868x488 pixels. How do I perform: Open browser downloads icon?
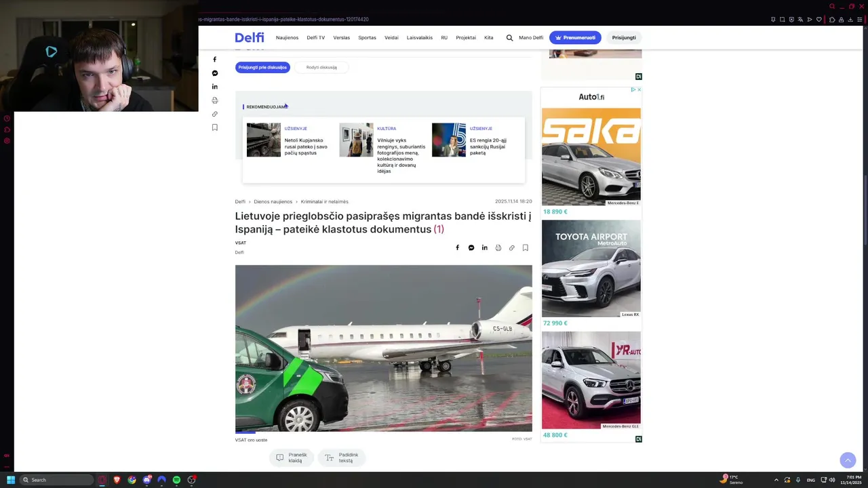850,20
